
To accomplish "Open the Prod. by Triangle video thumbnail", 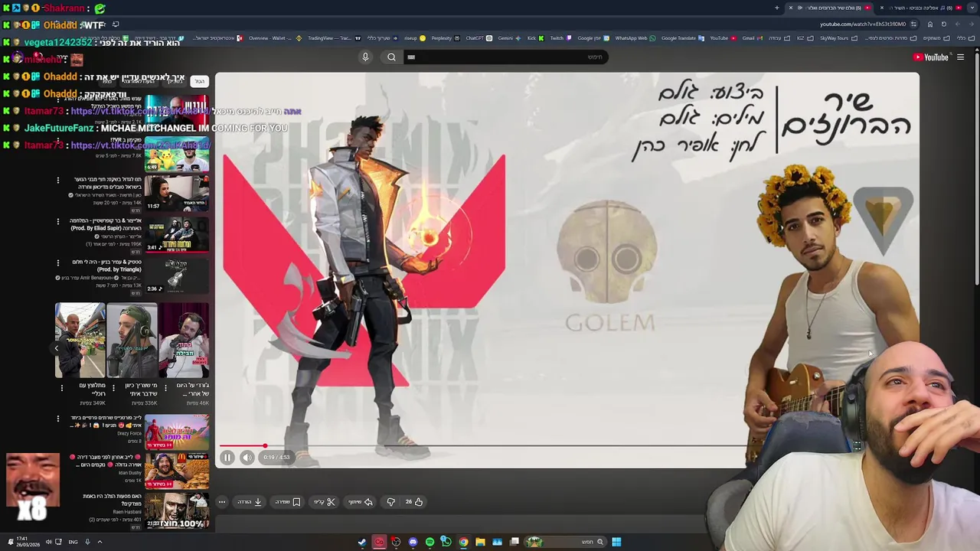I will pyautogui.click(x=177, y=275).
